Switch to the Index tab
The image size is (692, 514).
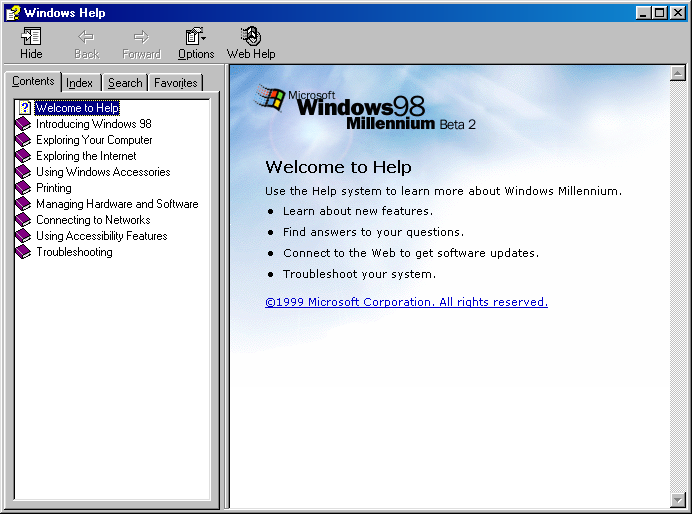click(x=80, y=83)
